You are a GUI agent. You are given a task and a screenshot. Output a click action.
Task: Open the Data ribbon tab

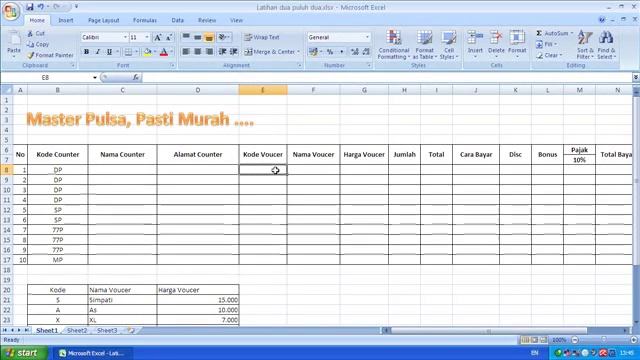click(x=178, y=20)
